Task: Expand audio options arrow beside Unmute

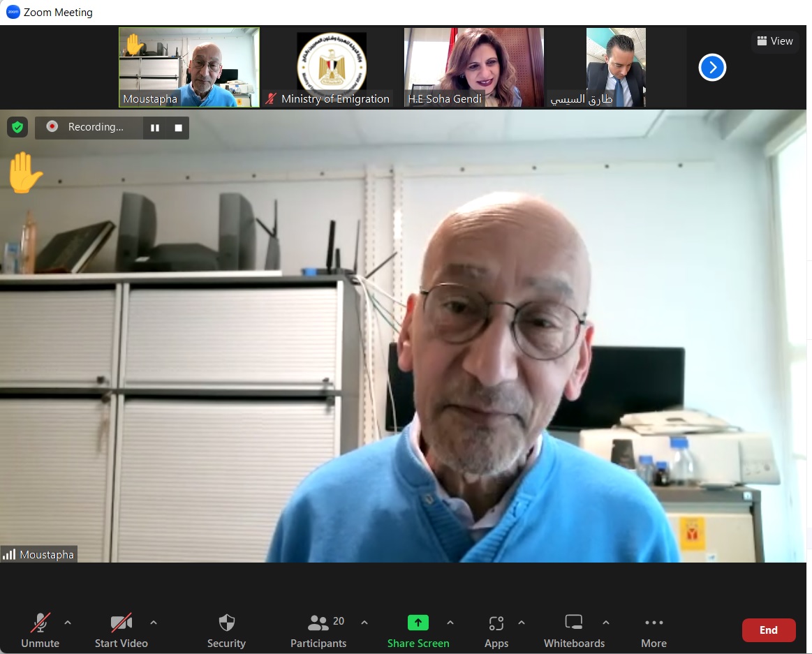Action: point(68,622)
